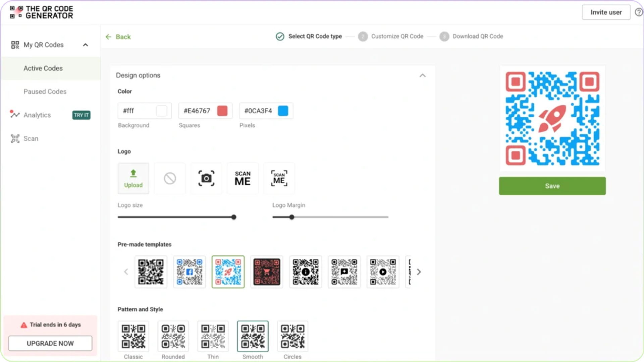Click the Logo Margin slider handle
This screenshot has width=644, height=362.
click(x=292, y=217)
